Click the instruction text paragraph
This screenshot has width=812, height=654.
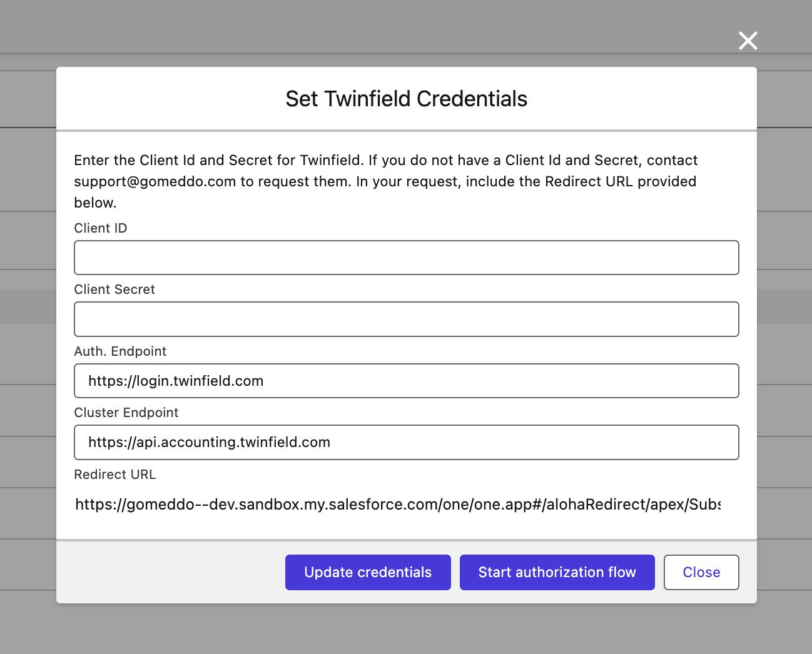[385, 181]
